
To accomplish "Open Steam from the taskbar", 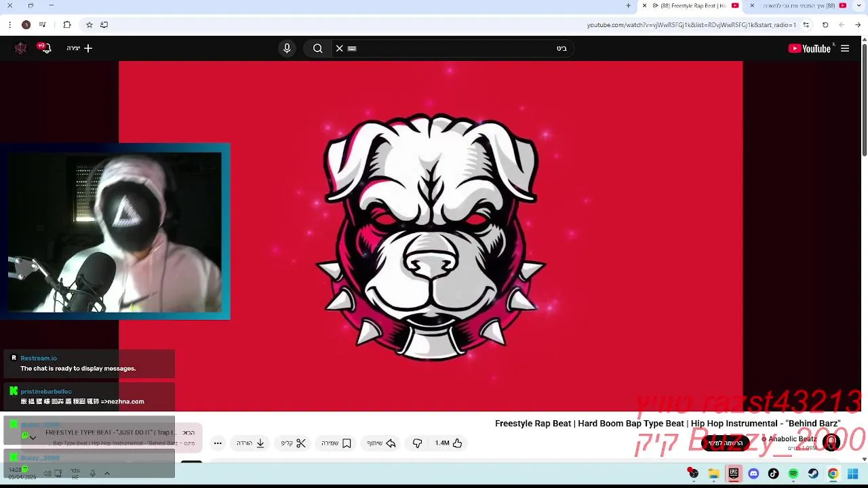I will 813,474.
